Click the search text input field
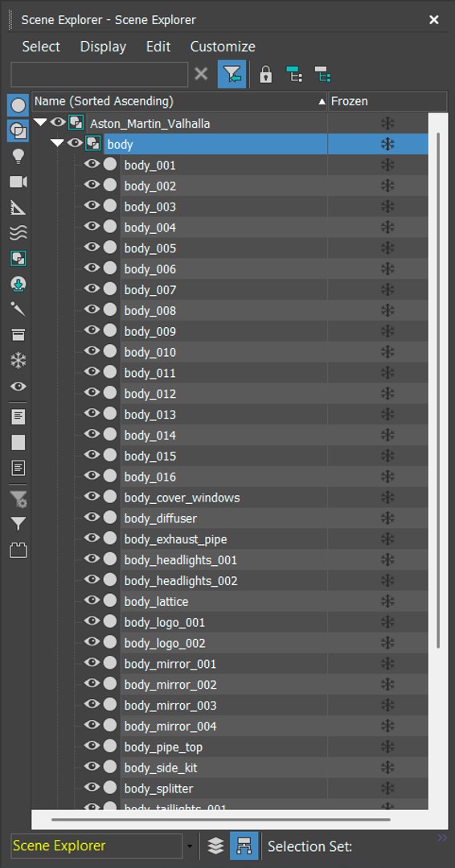Screen dimensions: 455x868 coord(100,74)
